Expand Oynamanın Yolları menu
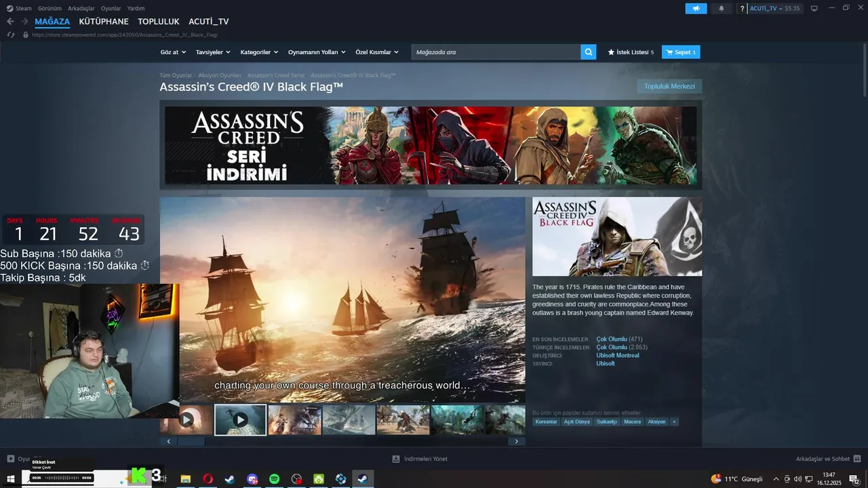 point(317,52)
